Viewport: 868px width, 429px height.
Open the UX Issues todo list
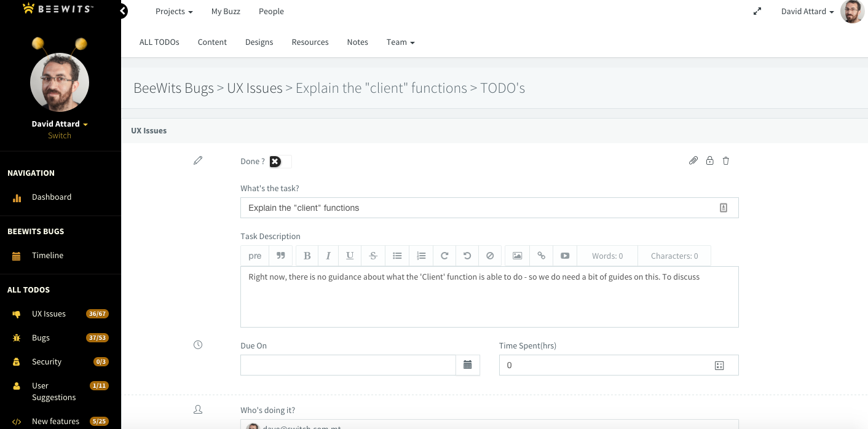click(x=49, y=313)
